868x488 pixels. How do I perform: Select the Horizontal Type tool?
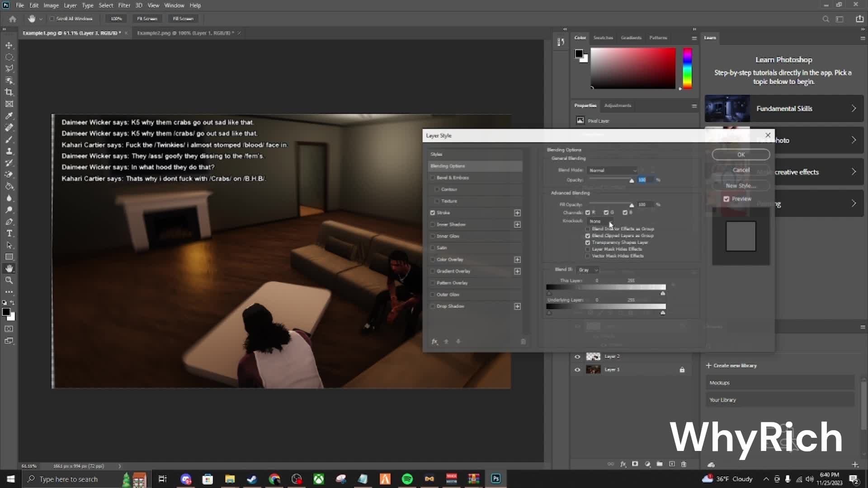click(9, 234)
